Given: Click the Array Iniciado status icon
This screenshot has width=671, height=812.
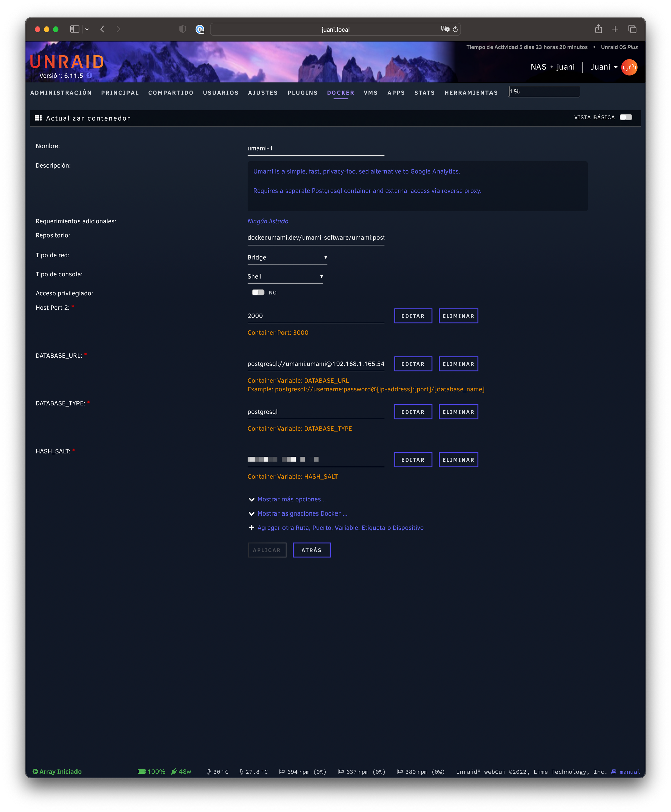Looking at the screenshot, I should pyautogui.click(x=35, y=771).
